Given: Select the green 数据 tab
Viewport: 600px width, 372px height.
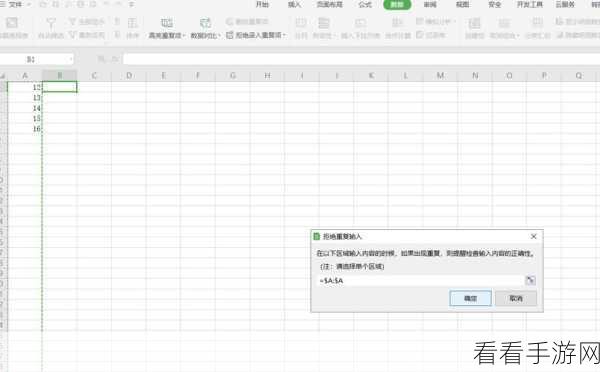Looking at the screenshot, I should coord(397,5).
